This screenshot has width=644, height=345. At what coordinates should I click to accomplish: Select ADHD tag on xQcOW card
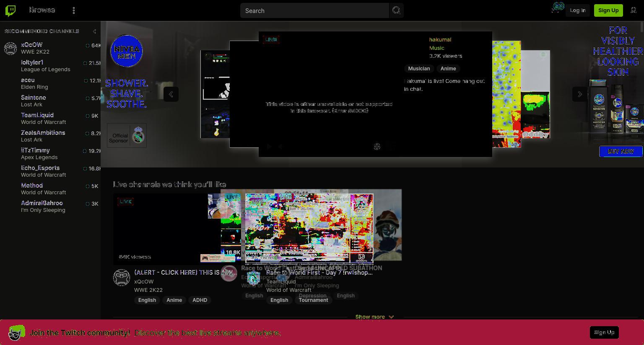[200, 300]
